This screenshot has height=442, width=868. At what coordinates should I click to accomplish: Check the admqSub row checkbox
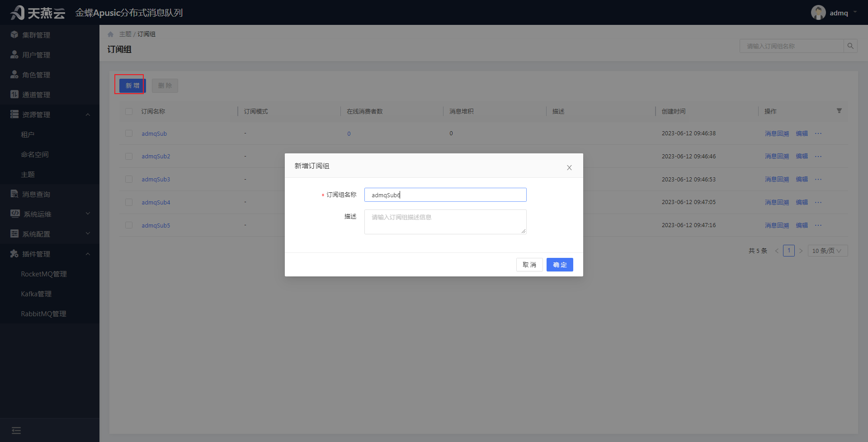point(129,133)
